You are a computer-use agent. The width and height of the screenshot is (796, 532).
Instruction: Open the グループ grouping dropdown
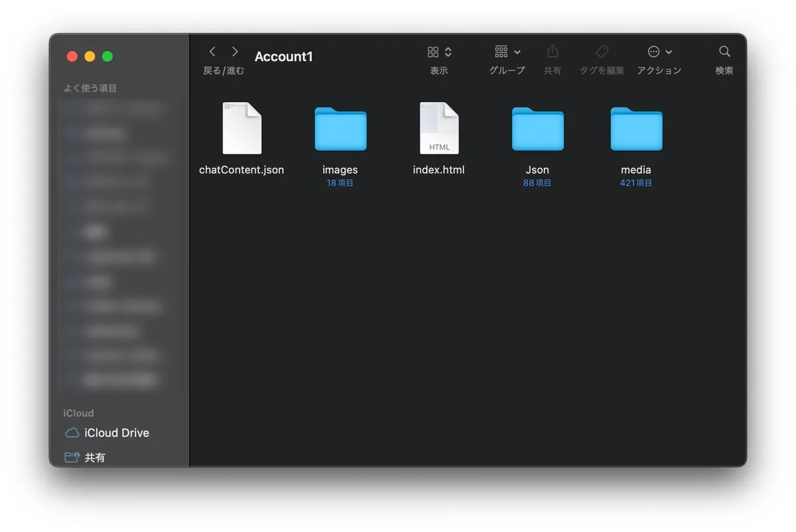point(507,52)
